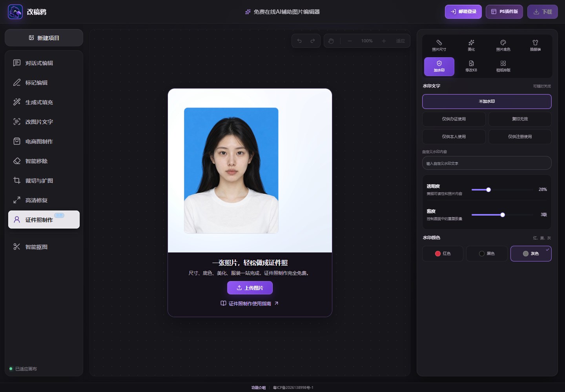Open the 相纸排版 tab
This screenshot has width=565, height=392.
tap(503, 66)
